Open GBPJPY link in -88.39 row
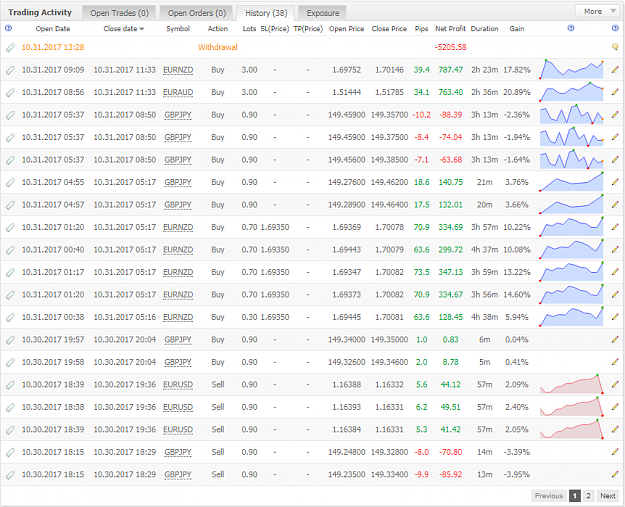625x507 pixels. [178, 115]
